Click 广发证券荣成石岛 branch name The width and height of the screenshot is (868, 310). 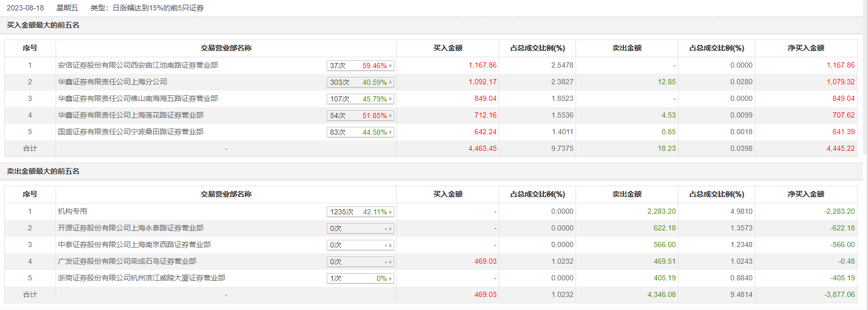point(127,261)
